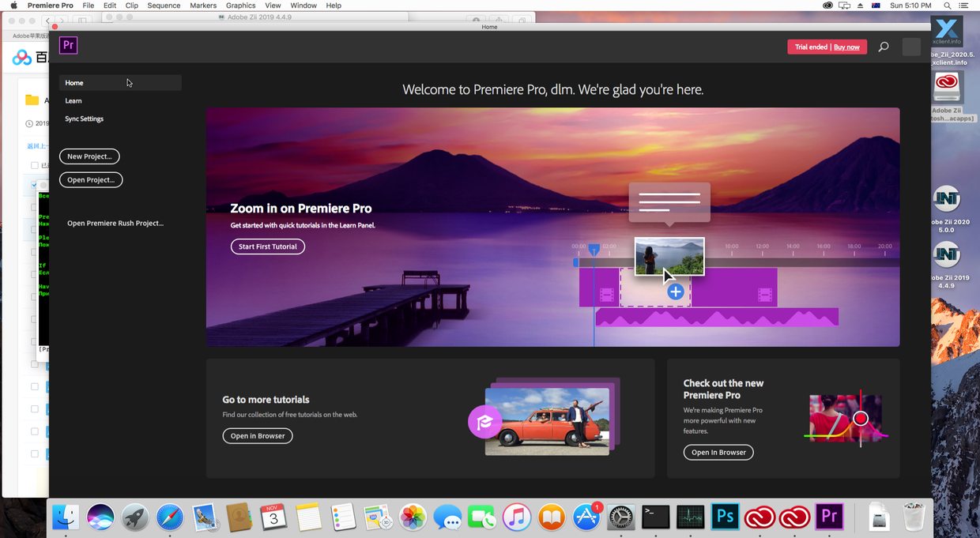Screen dimensions: 980x538
Task: Open Notes app in the dock
Action: click(308, 517)
